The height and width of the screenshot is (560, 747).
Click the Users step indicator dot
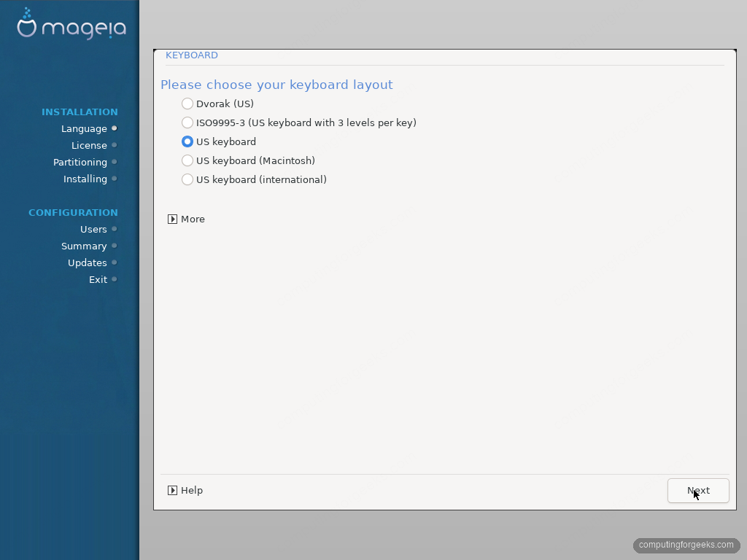115,229
